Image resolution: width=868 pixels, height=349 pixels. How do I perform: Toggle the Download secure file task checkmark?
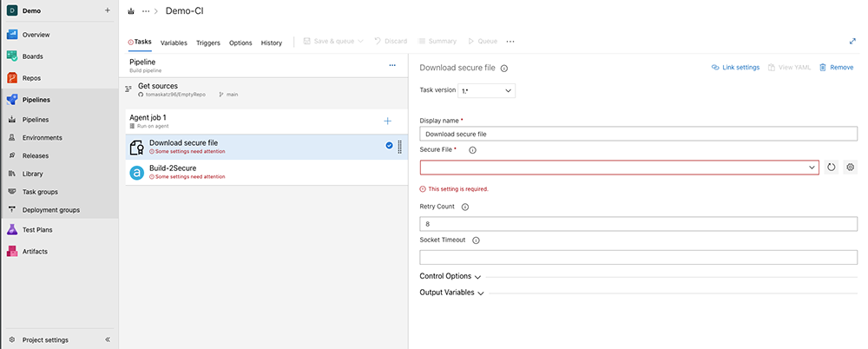pyautogui.click(x=389, y=146)
